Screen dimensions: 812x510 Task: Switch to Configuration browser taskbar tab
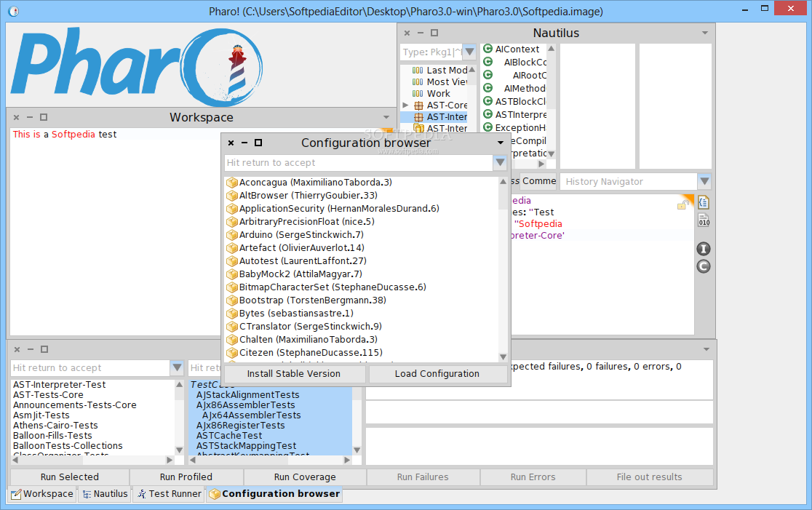pos(274,494)
